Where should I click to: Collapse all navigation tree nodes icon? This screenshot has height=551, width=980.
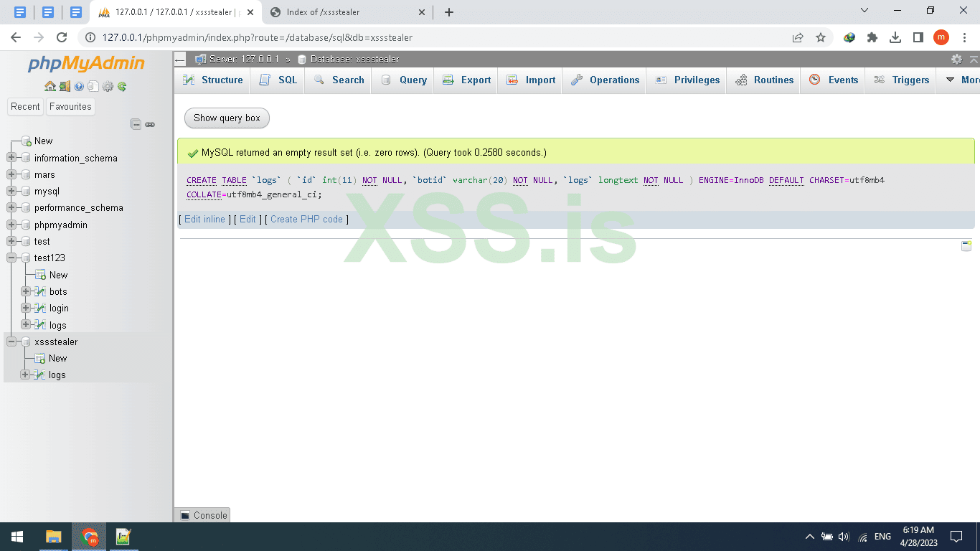136,124
